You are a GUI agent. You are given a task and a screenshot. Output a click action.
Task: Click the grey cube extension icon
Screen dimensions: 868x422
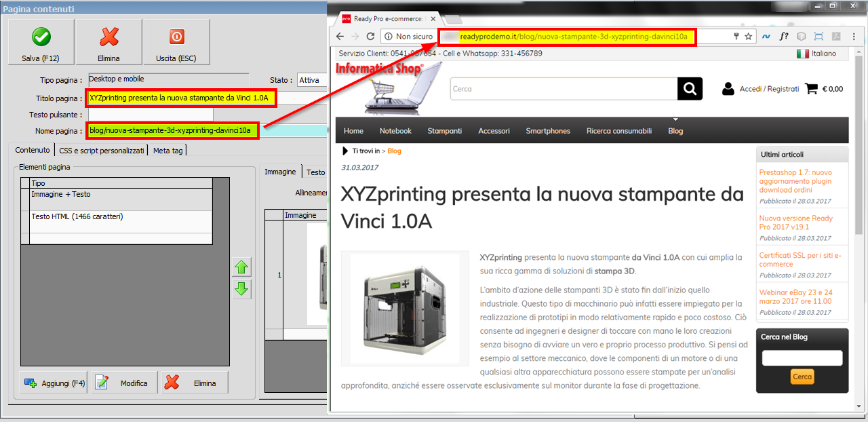click(x=801, y=36)
